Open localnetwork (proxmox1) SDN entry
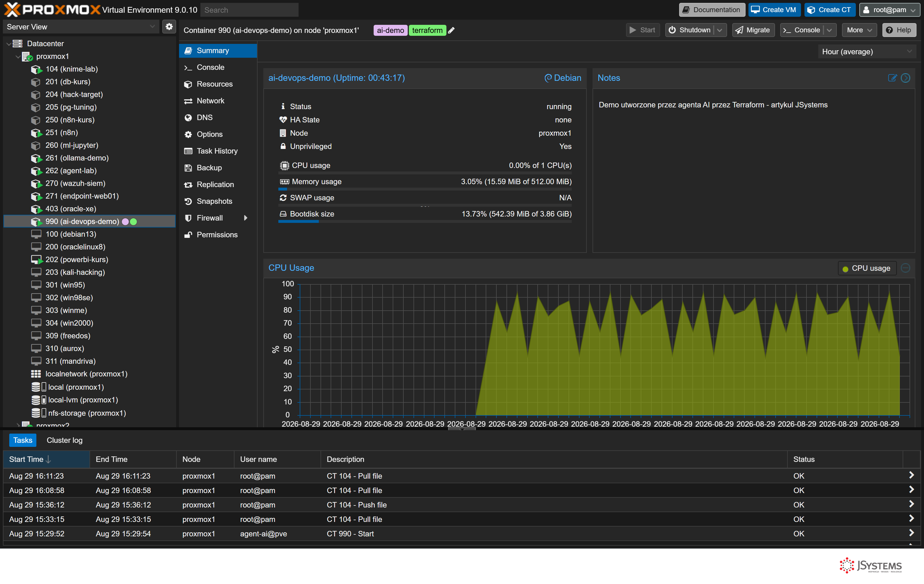Viewport: 924px width, 584px height. point(86,374)
